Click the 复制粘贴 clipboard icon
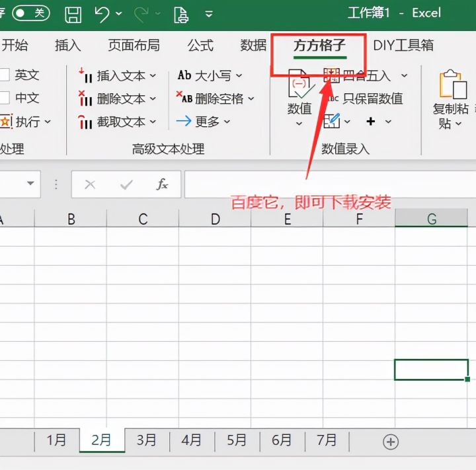This screenshot has width=476, height=470. pyautogui.click(x=454, y=84)
